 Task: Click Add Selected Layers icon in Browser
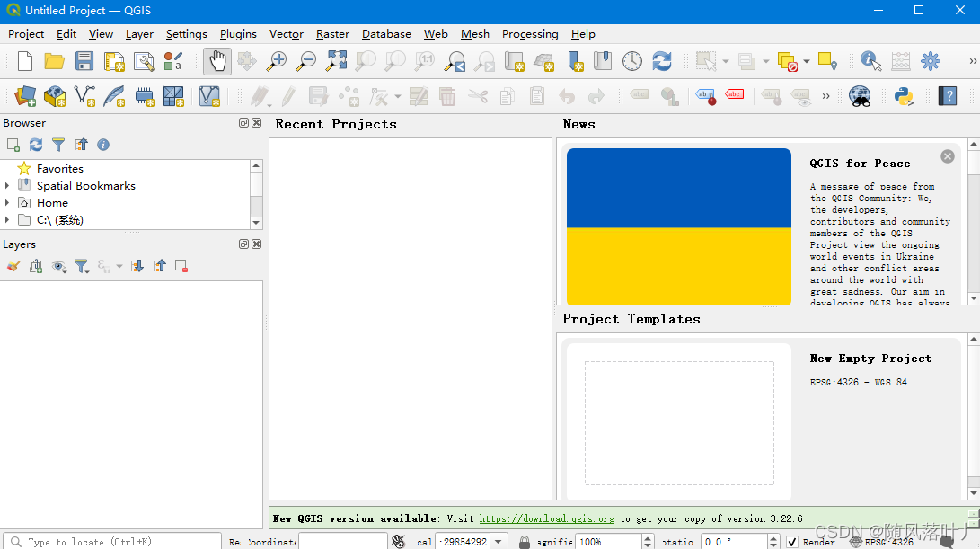[13, 145]
